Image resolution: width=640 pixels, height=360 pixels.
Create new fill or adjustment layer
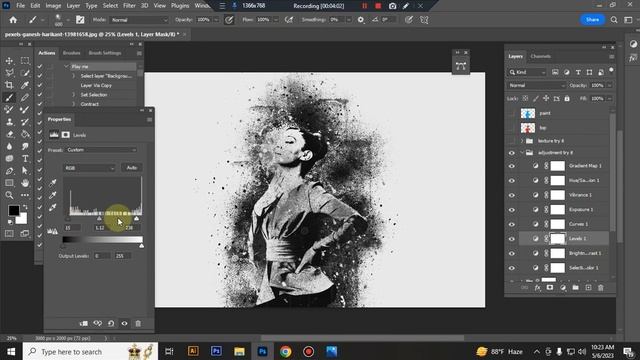[x=563, y=288]
